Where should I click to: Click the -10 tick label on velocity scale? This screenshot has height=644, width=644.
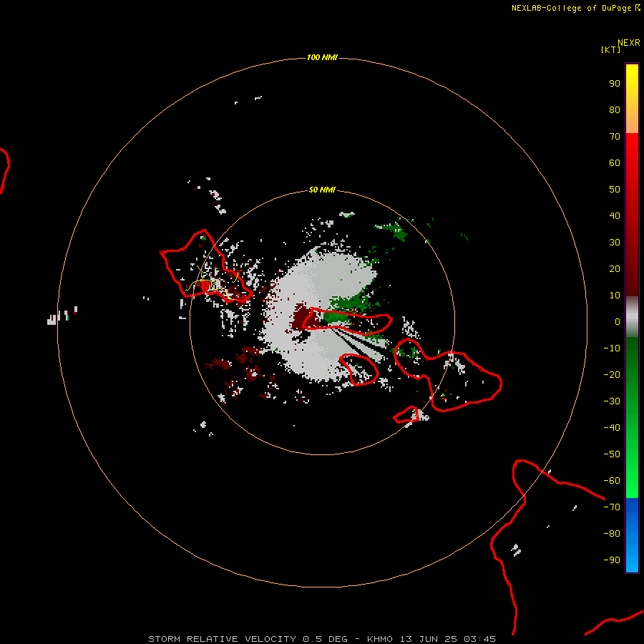[x=612, y=348]
